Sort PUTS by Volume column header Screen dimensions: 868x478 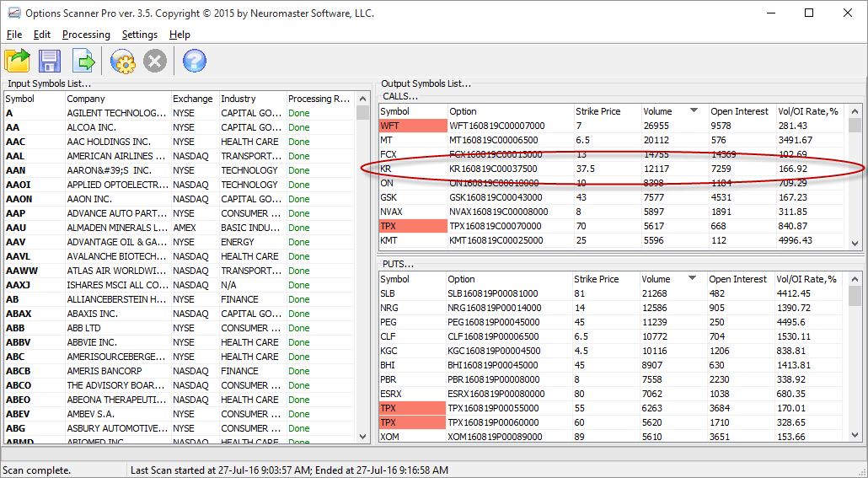[x=673, y=279]
